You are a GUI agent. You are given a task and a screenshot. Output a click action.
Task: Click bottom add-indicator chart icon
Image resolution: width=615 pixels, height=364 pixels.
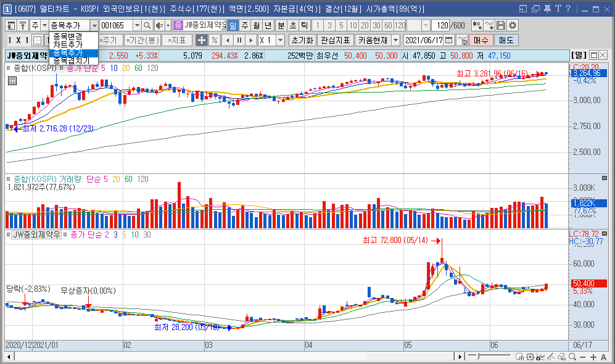coord(540,357)
